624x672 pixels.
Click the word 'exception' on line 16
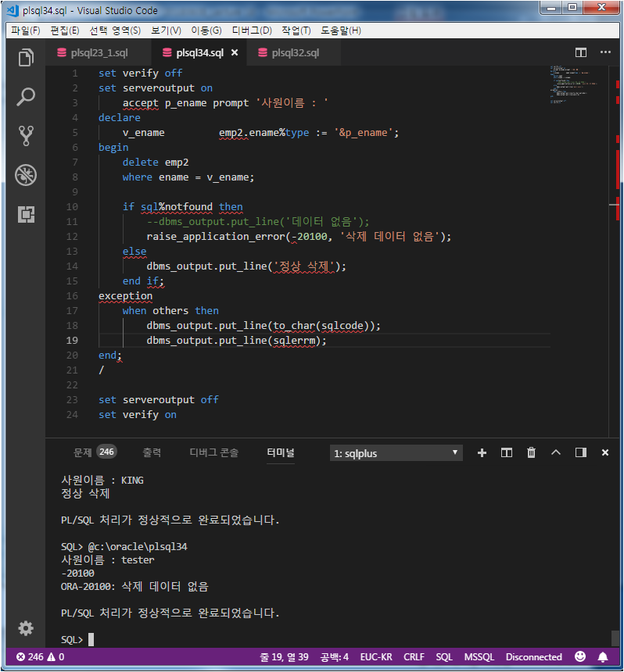point(125,296)
